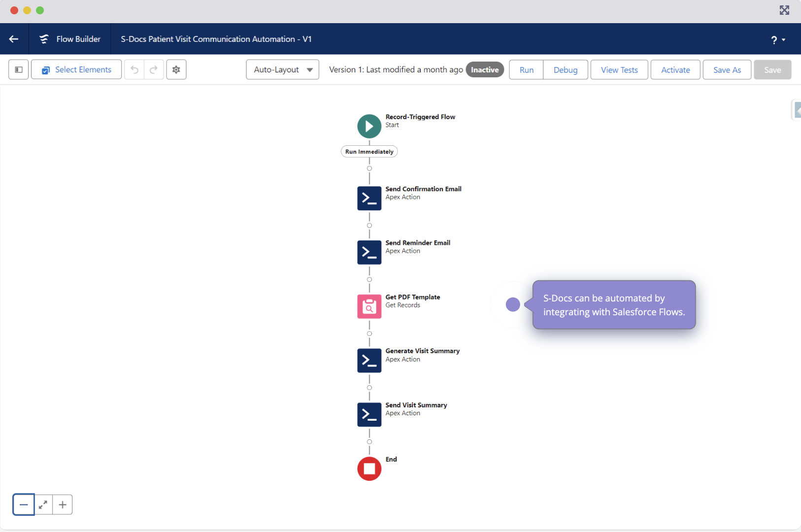Select Get PDF Template Get Records icon

369,306
